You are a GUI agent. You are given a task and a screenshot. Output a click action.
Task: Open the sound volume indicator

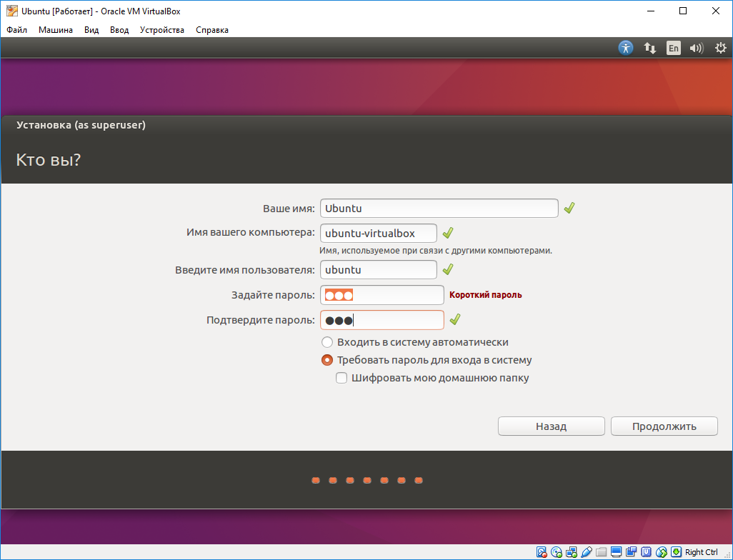click(697, 48)
